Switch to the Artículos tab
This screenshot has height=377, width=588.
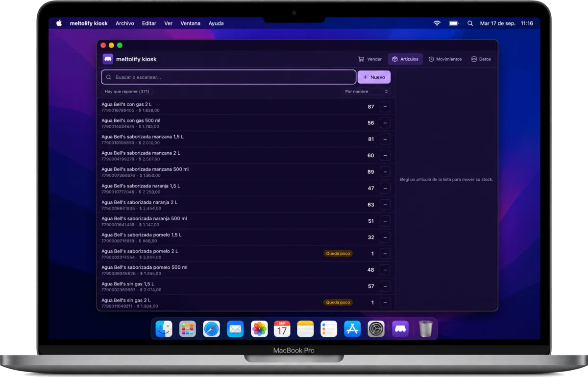[x=405, y=59]
